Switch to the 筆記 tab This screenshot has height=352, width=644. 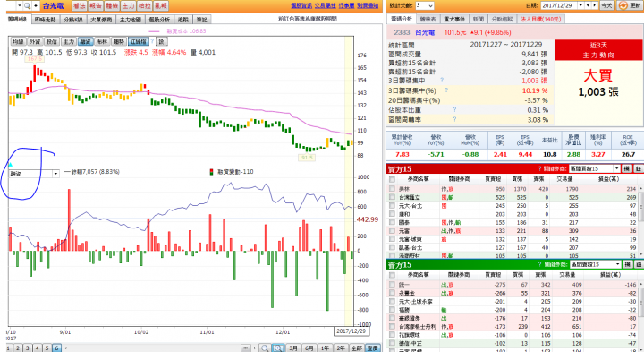(x=201, y=20)
